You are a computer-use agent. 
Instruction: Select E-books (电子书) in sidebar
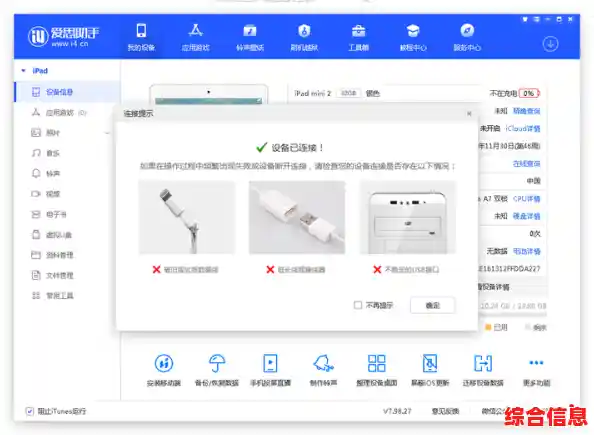[x=67, y=214]
